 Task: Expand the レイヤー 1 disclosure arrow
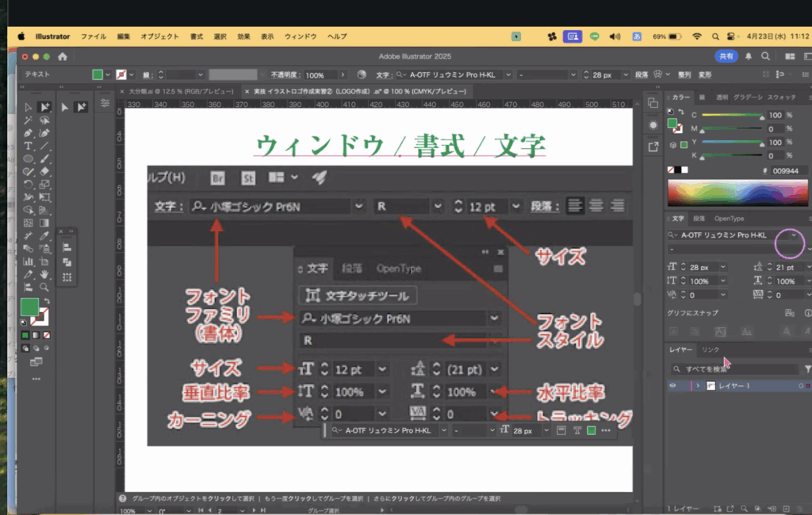click(x=698, y=386)
